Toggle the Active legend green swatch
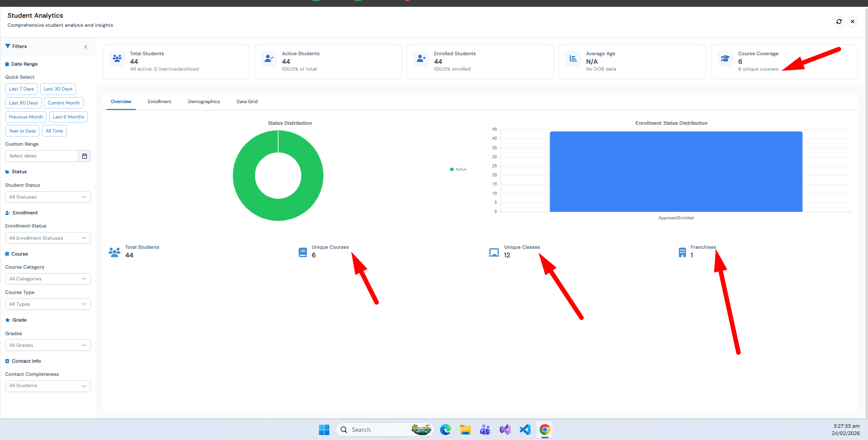 click(x=452, y=170)
